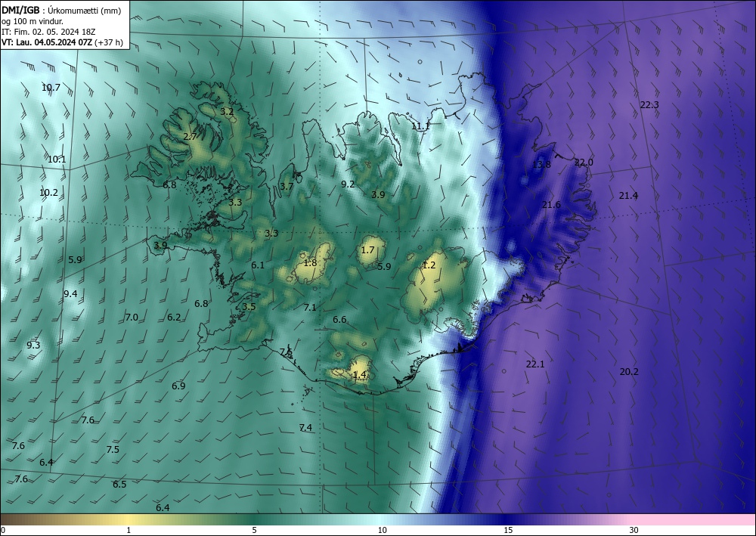This screenshot has width=756, height=536.
Task: Click the 1.7 value on Hofsjökull
Action: pos(368,250)
